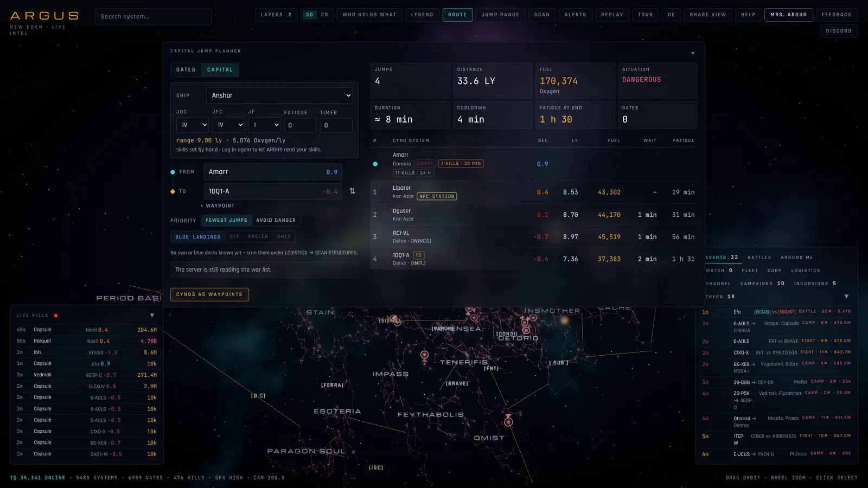The image size is (868, 488).
Task: Set priority to Fewest Jumps
Action: tap(226, 220)
